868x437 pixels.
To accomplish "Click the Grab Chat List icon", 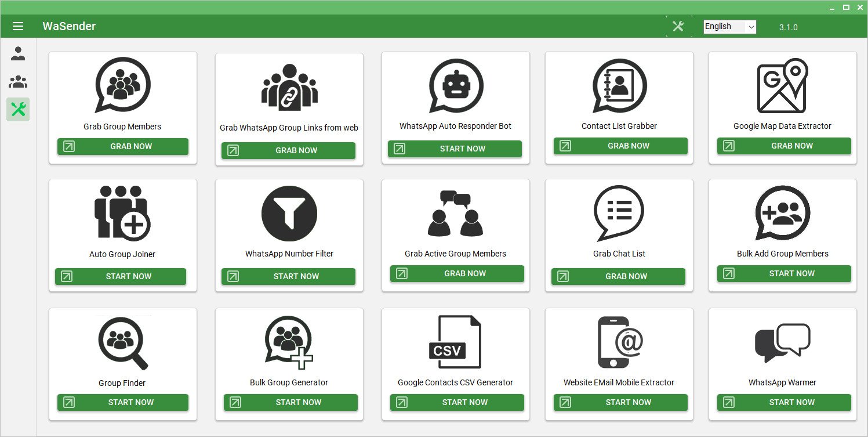I will tap(619, 214).
